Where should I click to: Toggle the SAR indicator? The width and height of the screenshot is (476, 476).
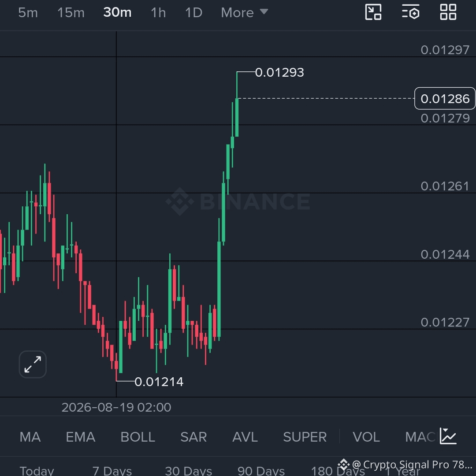click(x=193, y=437)
